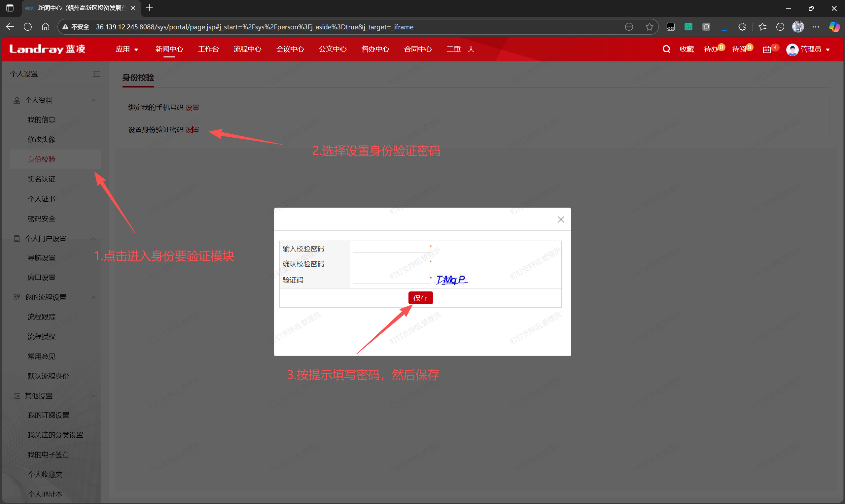The height and width of the screenshot is (504, 845).
Task: Open browser extensions puzzle icon
Action: coord(742,27)
